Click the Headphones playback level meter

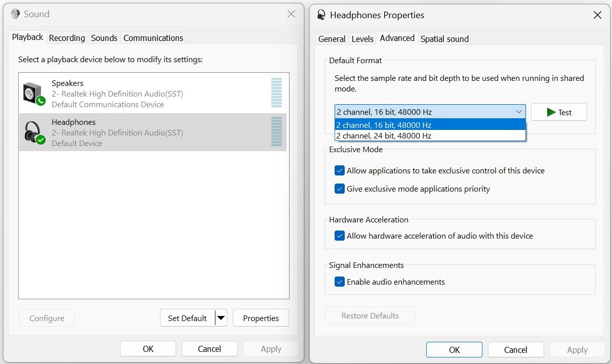click(x=276, y=131)
